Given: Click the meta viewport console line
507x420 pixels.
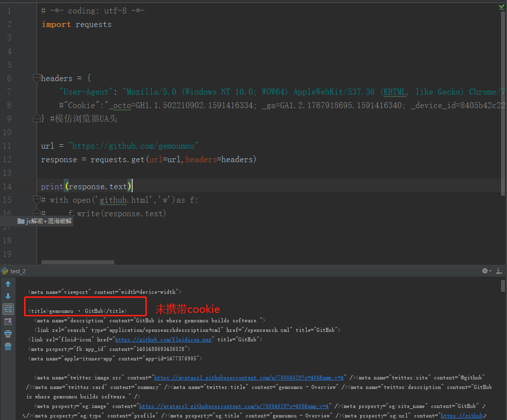Looking at the screenshot, I should pos(104,292).
